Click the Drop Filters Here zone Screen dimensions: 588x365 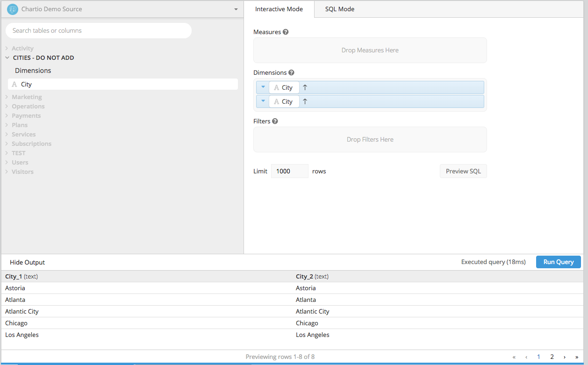point(370,140)
